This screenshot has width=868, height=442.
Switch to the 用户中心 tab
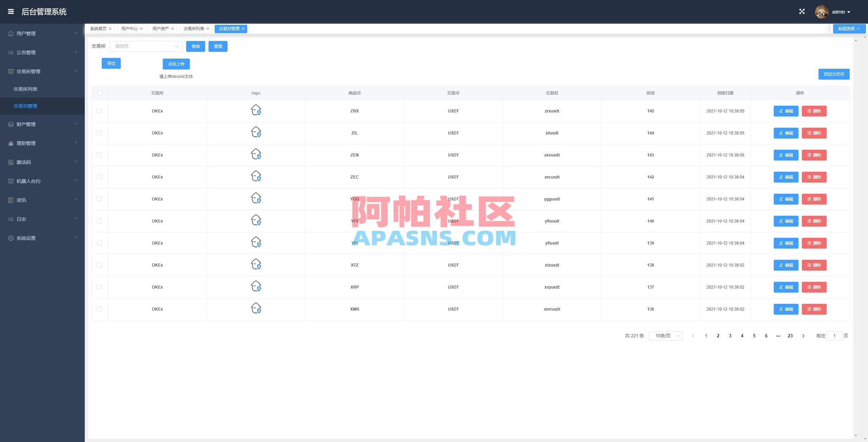click(x=129, y=28)
